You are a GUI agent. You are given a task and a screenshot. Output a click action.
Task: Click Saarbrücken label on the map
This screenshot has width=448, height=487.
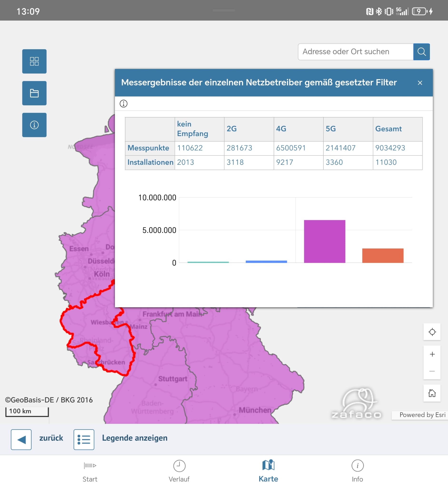point(106,362)
